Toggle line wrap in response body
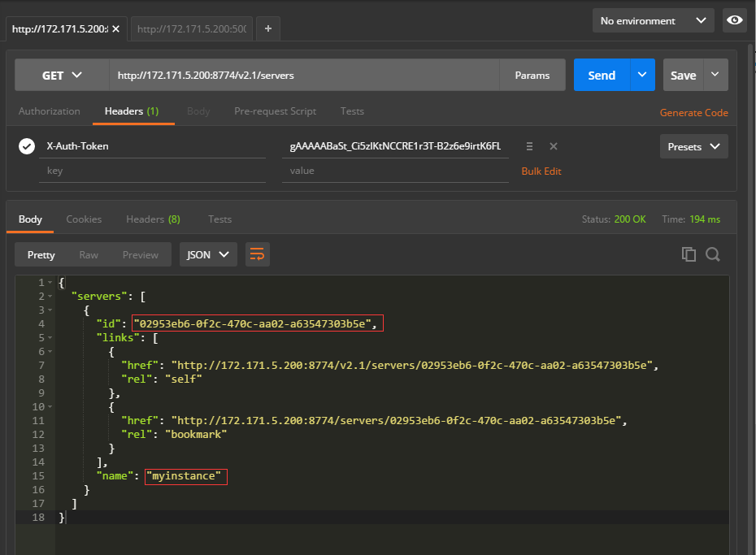Viewport: 756px width, 555px height. [x=258, y=254]
